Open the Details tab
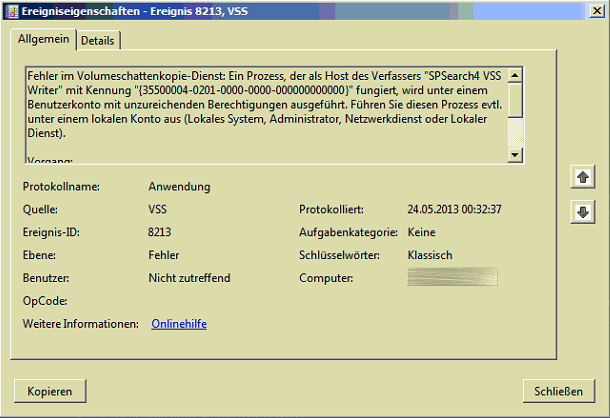Image resolution: width=610 pixels, height=418 pixels. (98, 40)
